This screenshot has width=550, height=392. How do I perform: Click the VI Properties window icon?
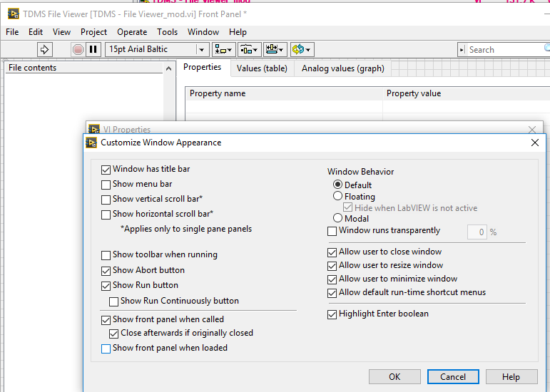(x=94, y=129)
